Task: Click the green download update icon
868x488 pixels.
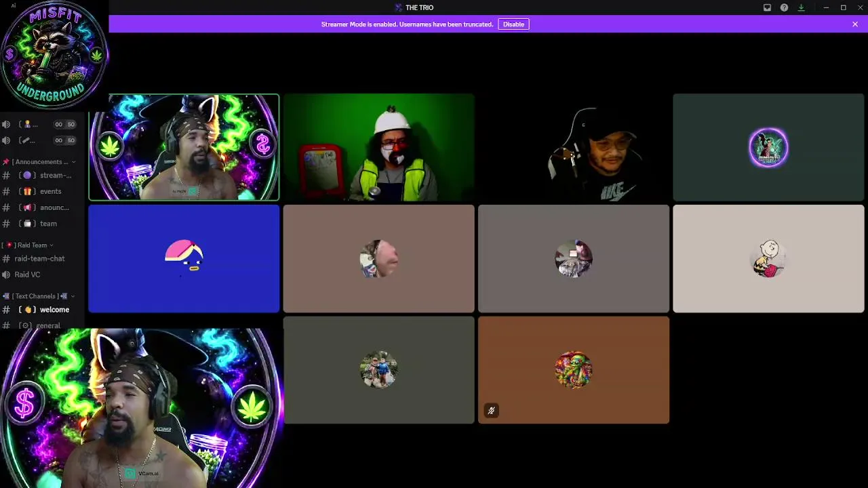Action: 801,7
